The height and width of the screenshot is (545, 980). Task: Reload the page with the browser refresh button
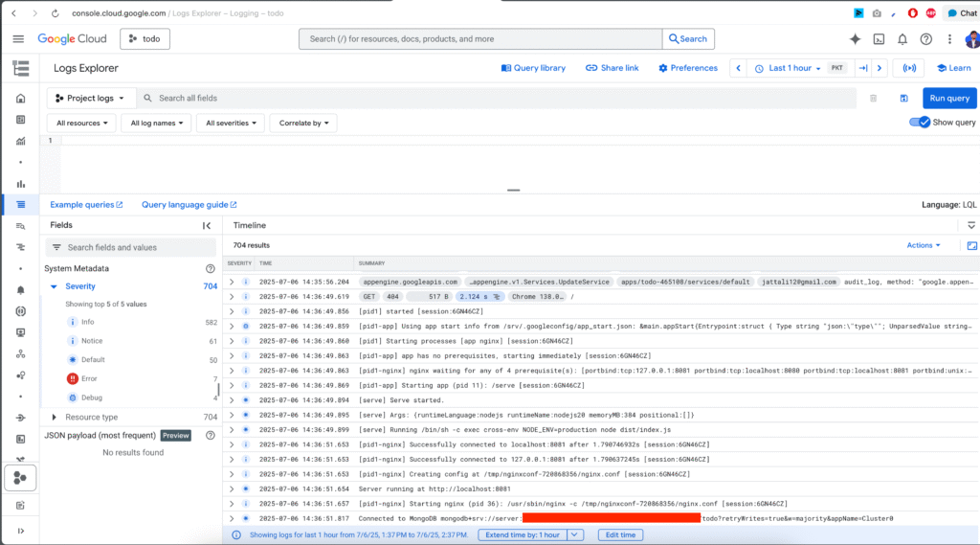[x=55, y=13]
